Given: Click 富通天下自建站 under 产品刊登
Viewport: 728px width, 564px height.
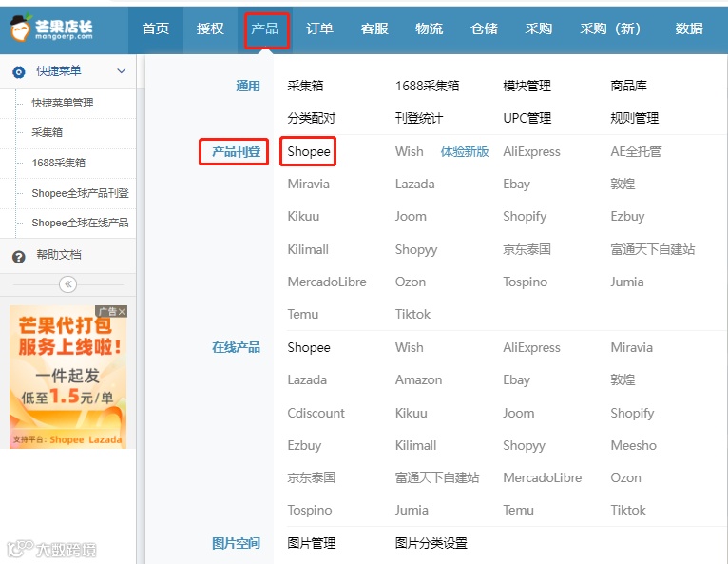Looking at the screenshot, I should [652, 249].
